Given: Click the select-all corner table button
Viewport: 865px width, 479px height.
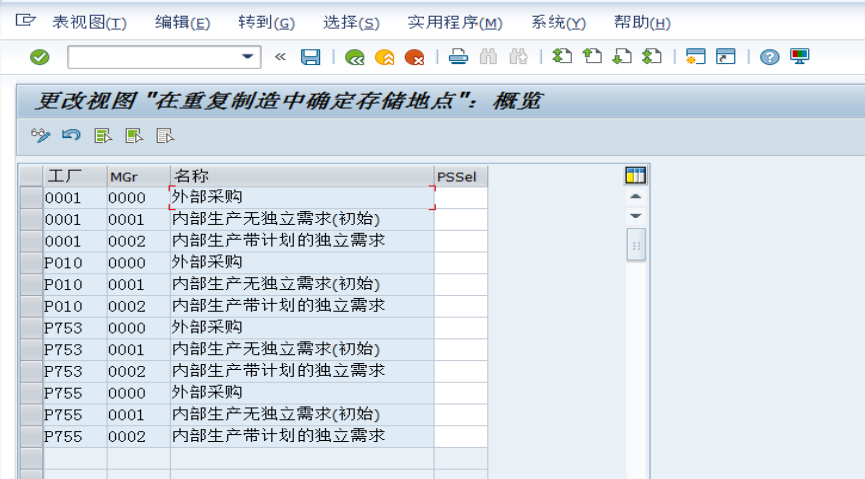Looking at the screenshot, I should click(31, 176).
